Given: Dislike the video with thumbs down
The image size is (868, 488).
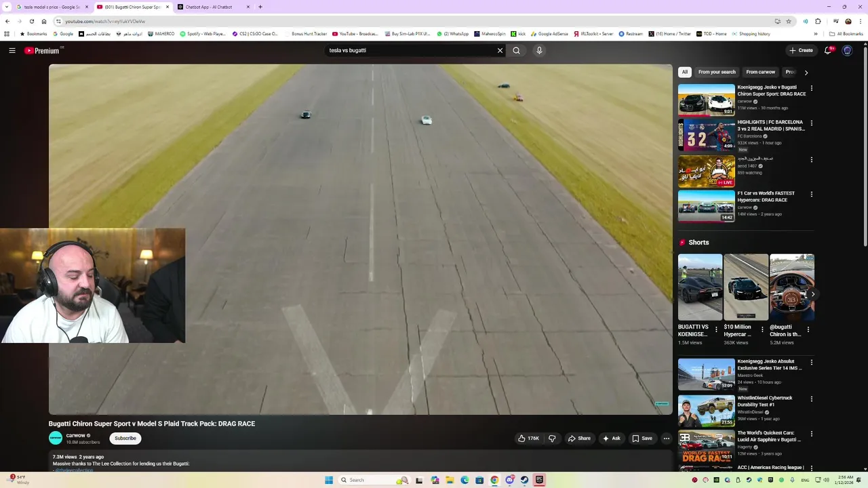Looking at the screenshot, I should click(x=552, y=439).
